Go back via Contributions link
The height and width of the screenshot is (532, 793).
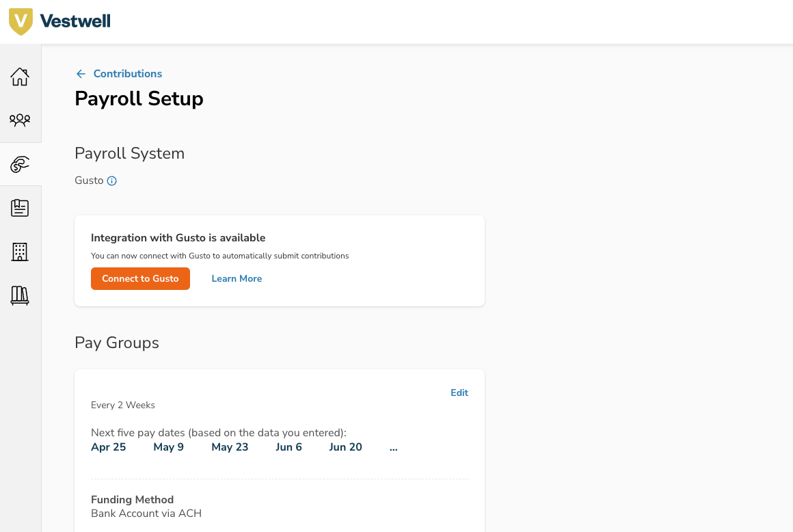click(127, 74)
